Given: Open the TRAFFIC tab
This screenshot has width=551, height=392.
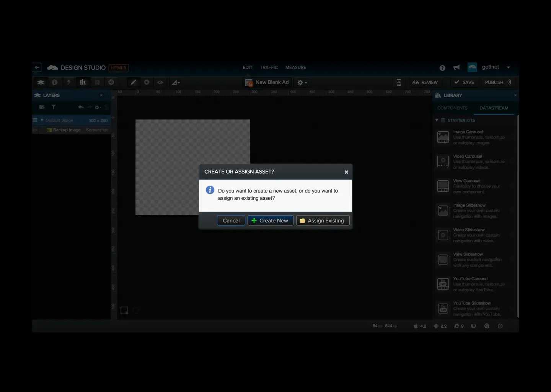Looking at the screenshot, I should 269,67.
